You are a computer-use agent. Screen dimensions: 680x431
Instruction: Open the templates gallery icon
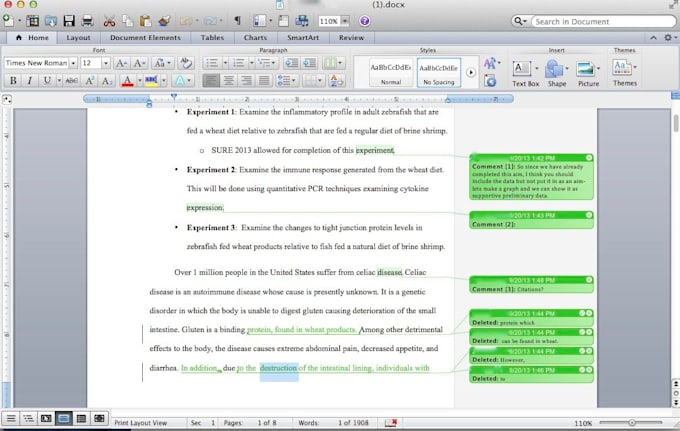32,21
